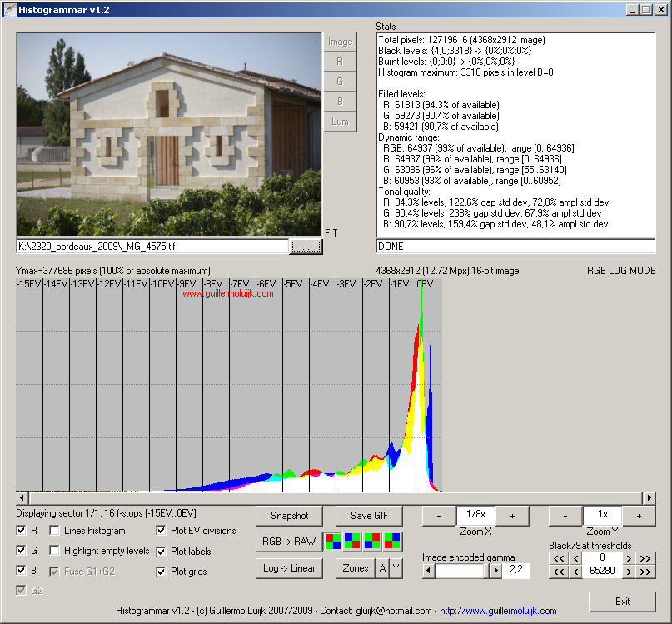Click black threshold fast increase >> button
The height and width of the screenshot is (624, 672).
point(645,558)
